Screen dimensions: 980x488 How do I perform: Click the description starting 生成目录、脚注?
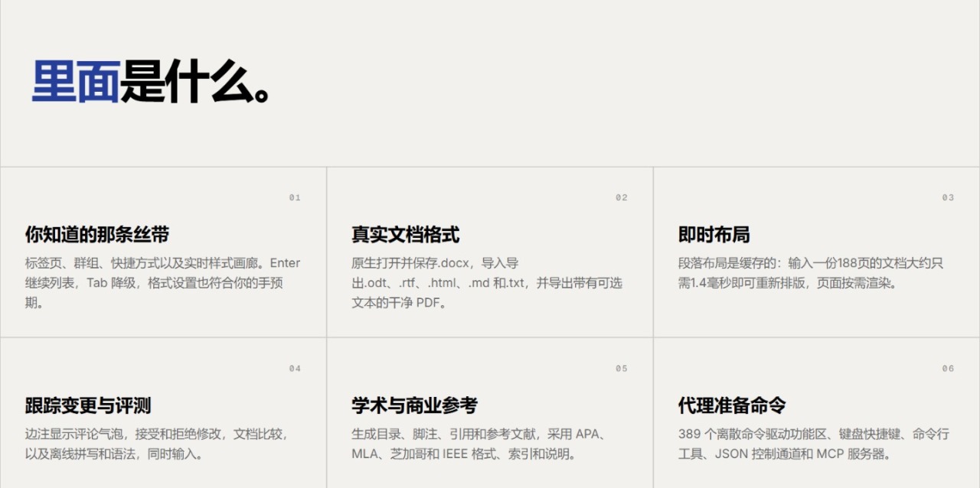point(481,444)
